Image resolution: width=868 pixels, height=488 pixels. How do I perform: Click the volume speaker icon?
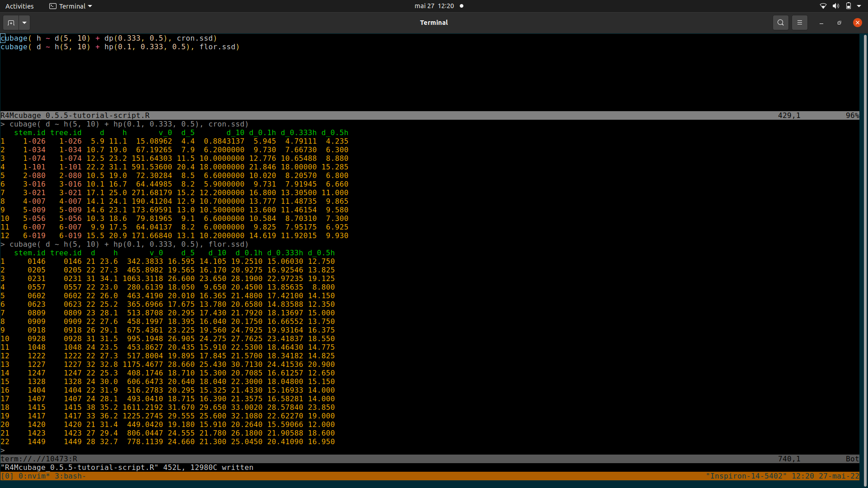coord(835,6)
